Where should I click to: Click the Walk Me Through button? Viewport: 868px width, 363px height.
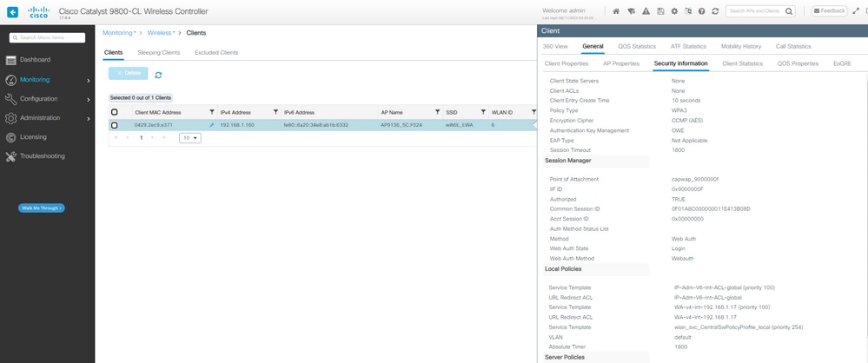42,208
